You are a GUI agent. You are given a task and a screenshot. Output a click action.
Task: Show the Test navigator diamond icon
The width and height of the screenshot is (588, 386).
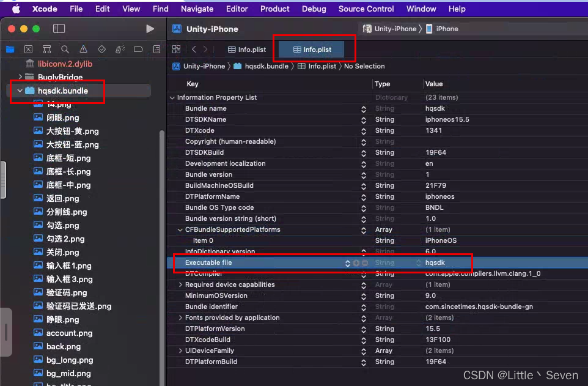click(x=101, y=49)
